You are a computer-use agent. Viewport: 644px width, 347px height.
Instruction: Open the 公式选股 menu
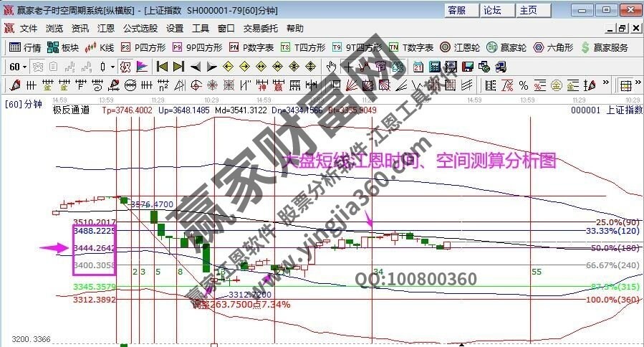click(140, 29)
